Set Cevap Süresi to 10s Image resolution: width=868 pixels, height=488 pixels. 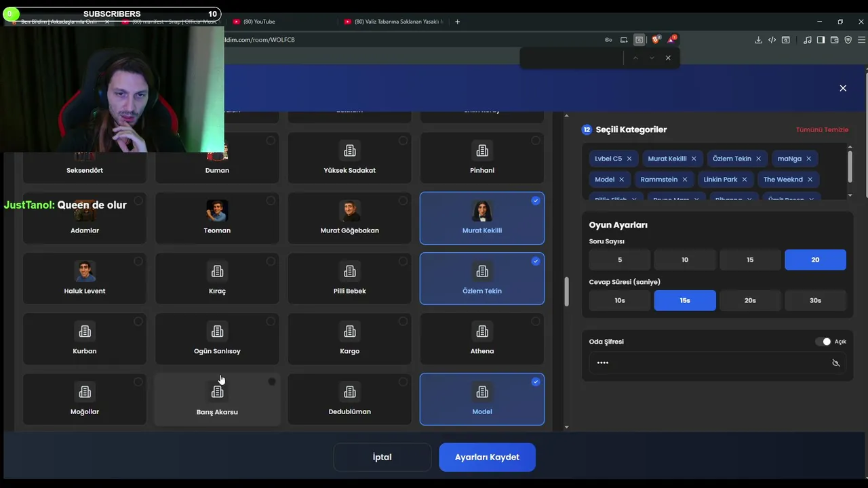click(x=620, y=300)
